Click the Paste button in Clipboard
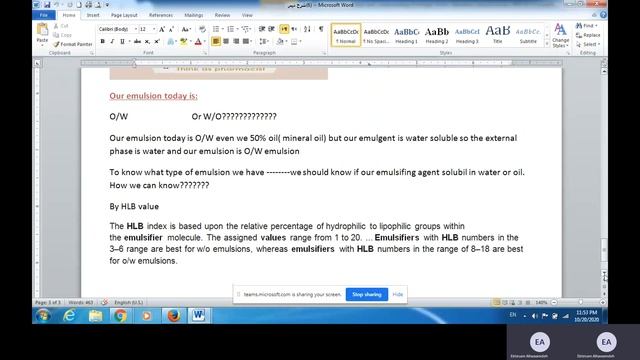 [x=42, y=33]
